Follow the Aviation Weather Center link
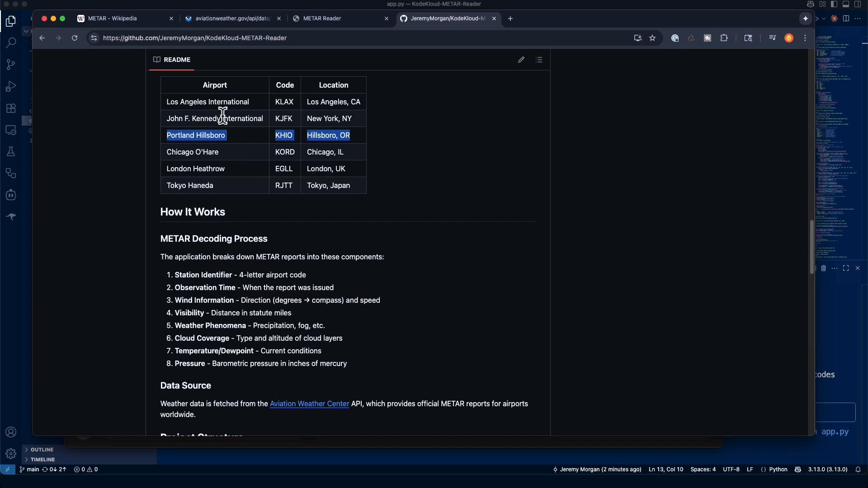868x488 pixels. [x=309, y=404]
